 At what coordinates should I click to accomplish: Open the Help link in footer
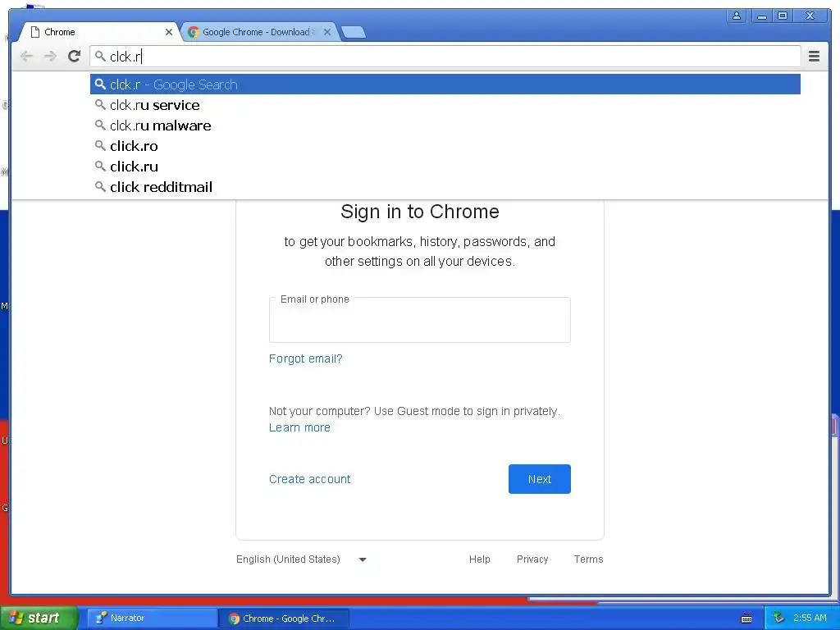point(479,559)
